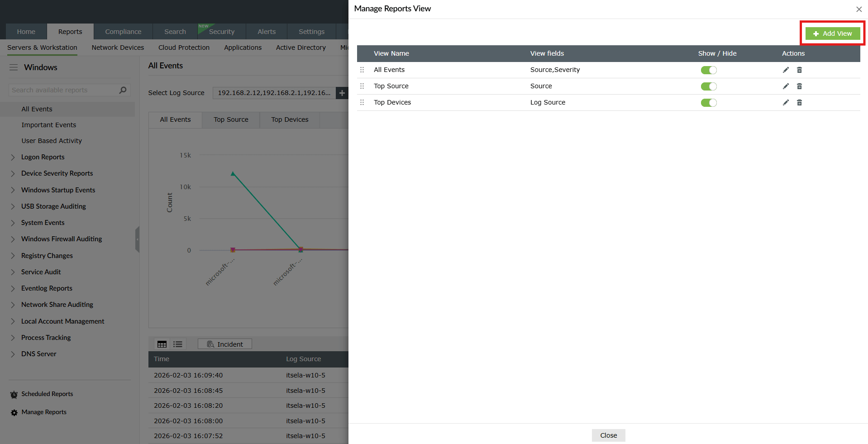The width and height of the screenshot is (868, 444).
Task: Expand USB Storage Auditing
Action: 13,206
